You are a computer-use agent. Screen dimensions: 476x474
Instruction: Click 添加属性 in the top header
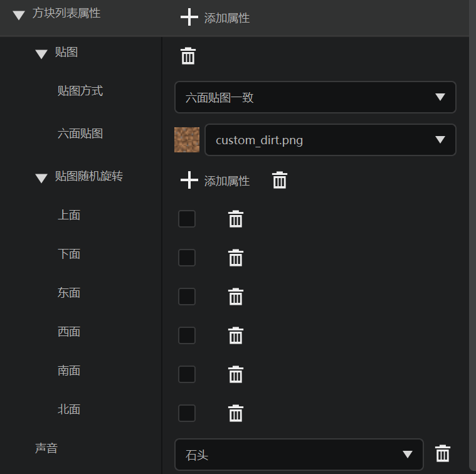(x=215, y=18)
